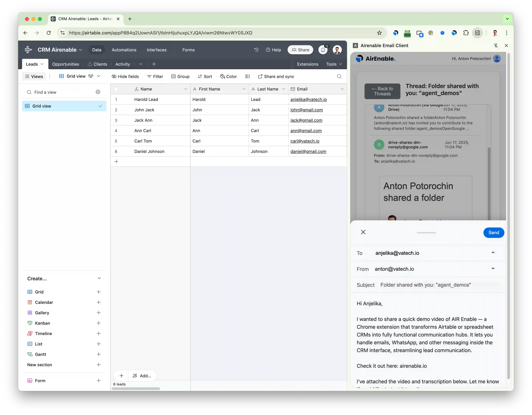Unpin the Airenable Email Client panel
The width and height of the screenshot is (532, 415).
(496, 45)
